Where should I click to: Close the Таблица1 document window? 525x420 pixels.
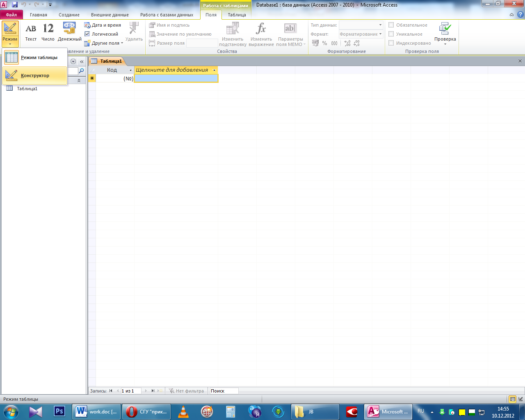click(520, 61)
